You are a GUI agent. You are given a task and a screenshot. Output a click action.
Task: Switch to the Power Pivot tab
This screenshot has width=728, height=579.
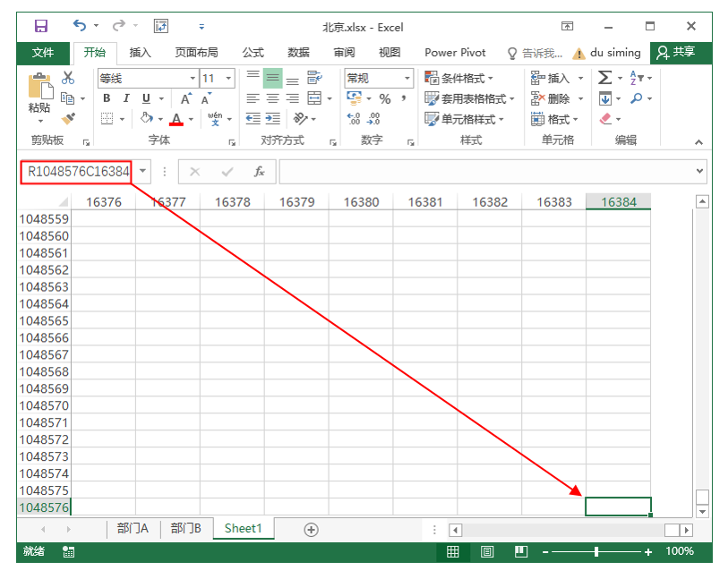455,53
